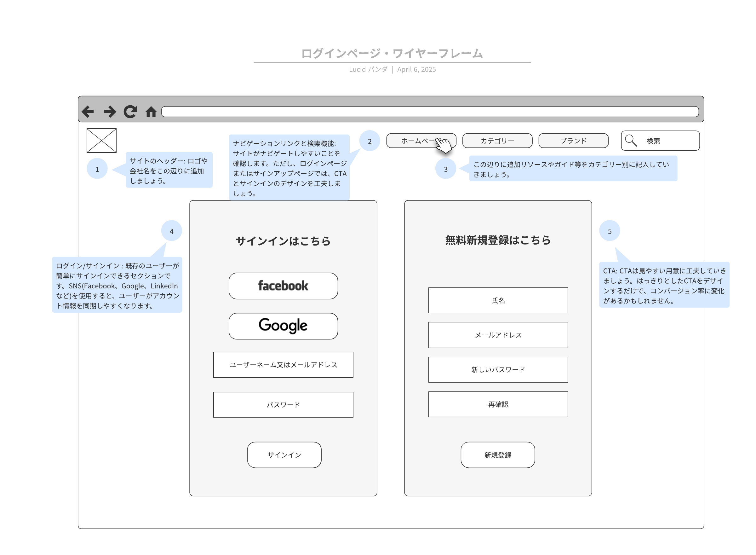Focus the ユーザーネーム又はメールアドレス field
This screenshot has height=555, width=756.
(283, 365)
